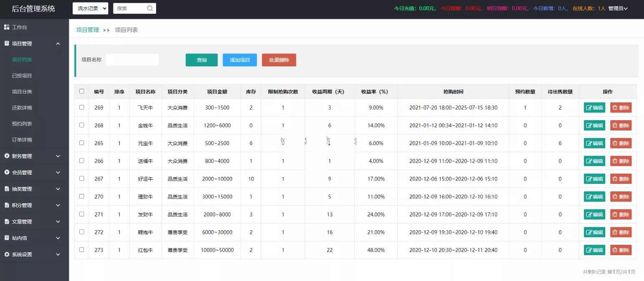
Task: Open 已投项目 in the sidebar
Action: click(22, 75)
